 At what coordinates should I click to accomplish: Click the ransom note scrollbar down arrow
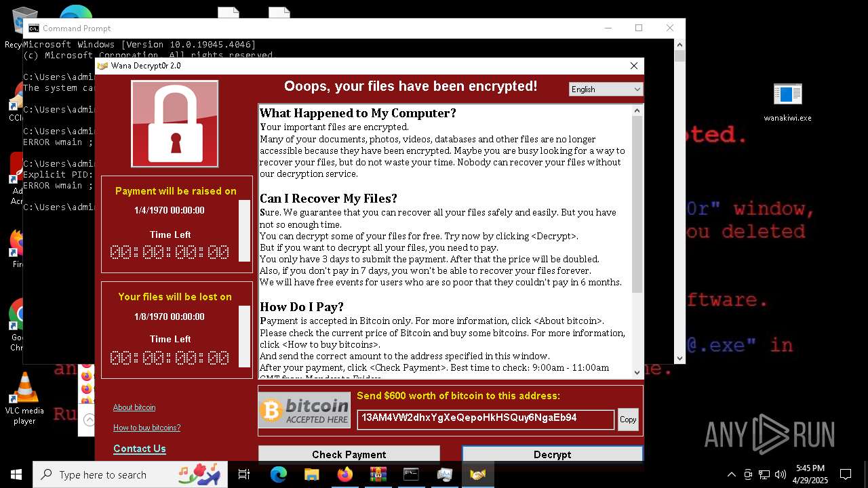point(637,372)
